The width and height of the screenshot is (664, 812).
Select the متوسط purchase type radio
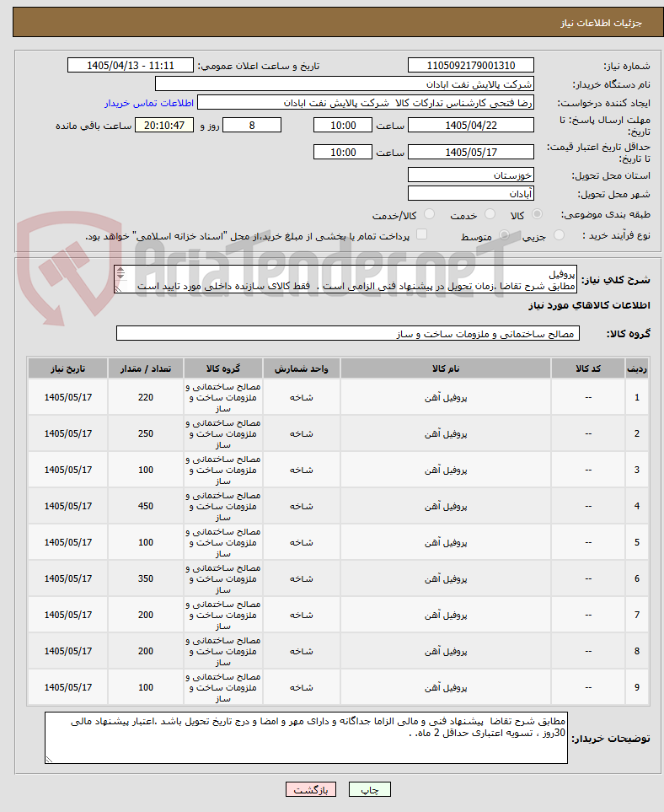pyautogui.click(x=504, y=235)
